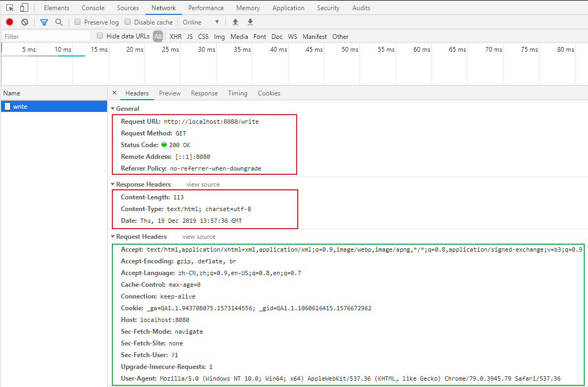Image resolution: width=588 pixels, height=387 pixels.
Task: Filter requests by JS
Action: pos(190,36)
